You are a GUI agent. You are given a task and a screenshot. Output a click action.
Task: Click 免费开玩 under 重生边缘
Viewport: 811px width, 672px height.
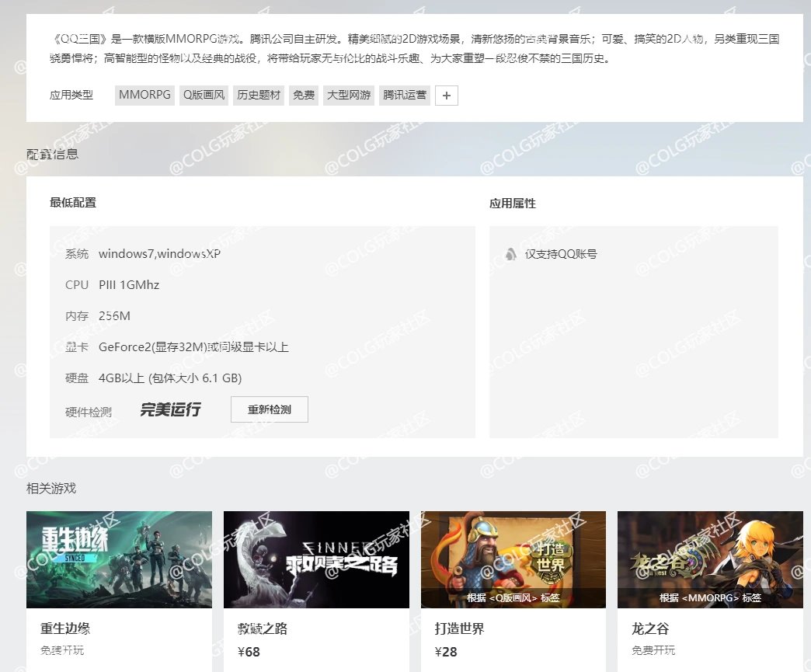coord(62,650)
